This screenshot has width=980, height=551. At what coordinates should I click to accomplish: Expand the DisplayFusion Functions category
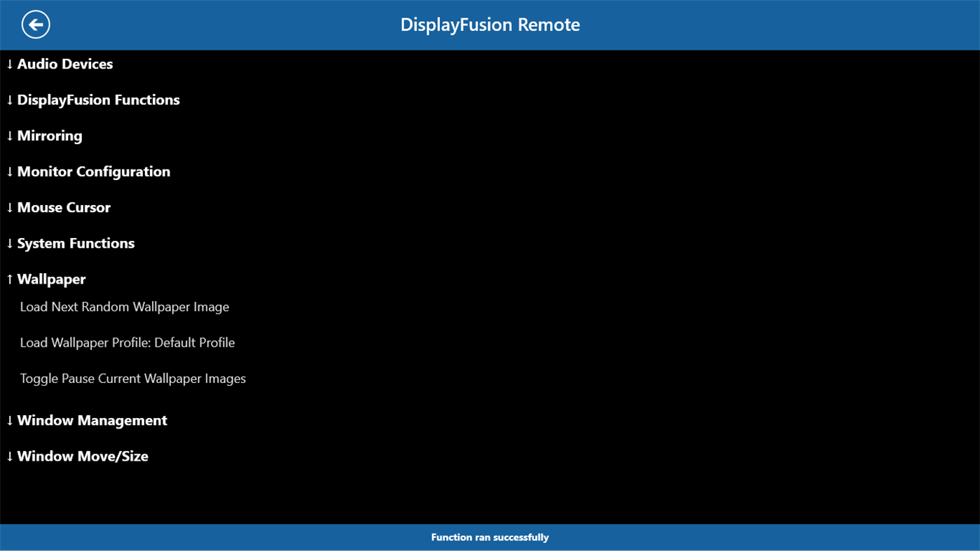[98, 99]
